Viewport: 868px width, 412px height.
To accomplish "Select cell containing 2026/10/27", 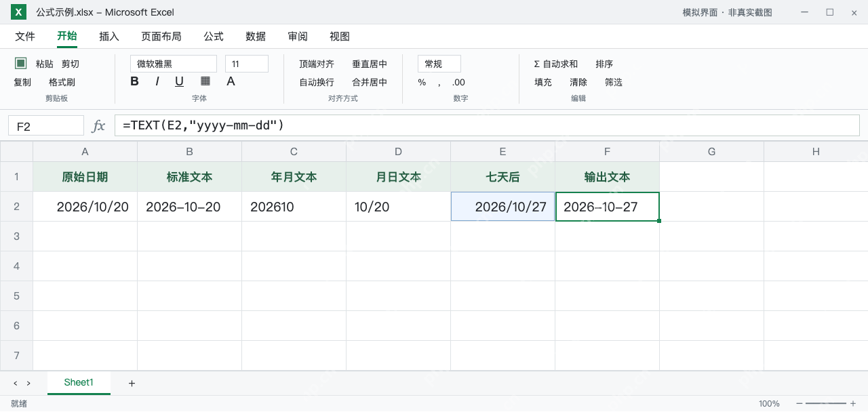I will (x=502, y=207).
